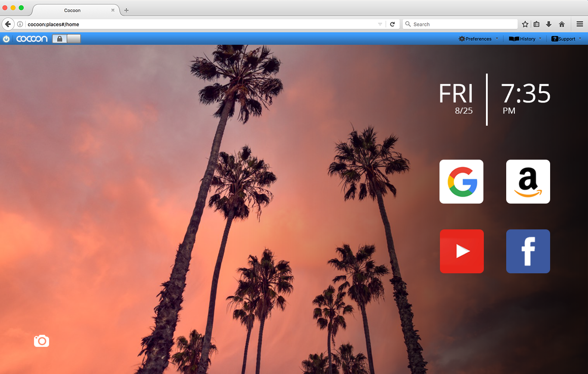Open the Google shortcut tile
588x374 pixels.
pyautogui.click(x=461, y=182)
